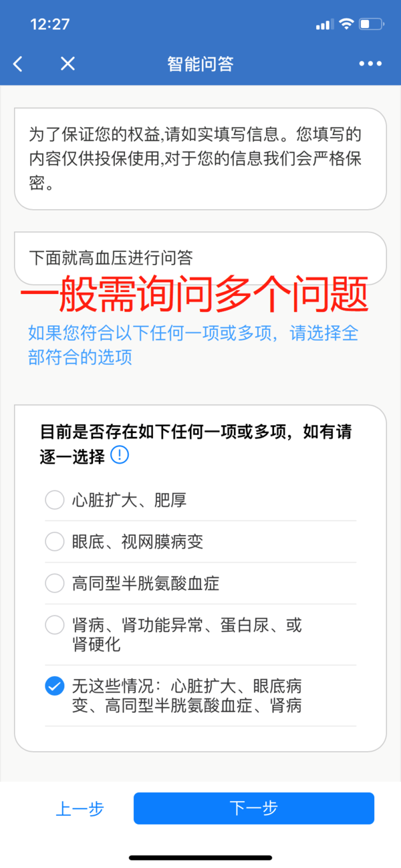Tap the 智能问答 page title
This screenshot has width=401, height=868.
200,64
